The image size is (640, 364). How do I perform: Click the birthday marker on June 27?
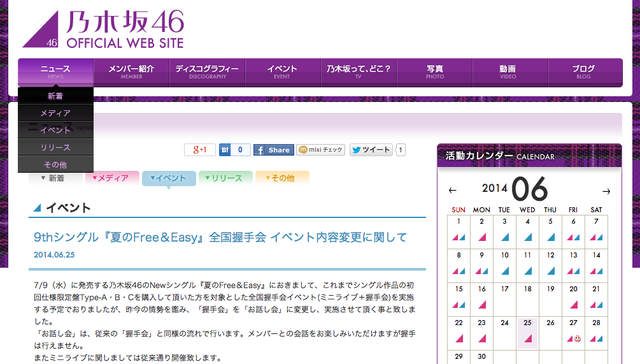(577, 338)
